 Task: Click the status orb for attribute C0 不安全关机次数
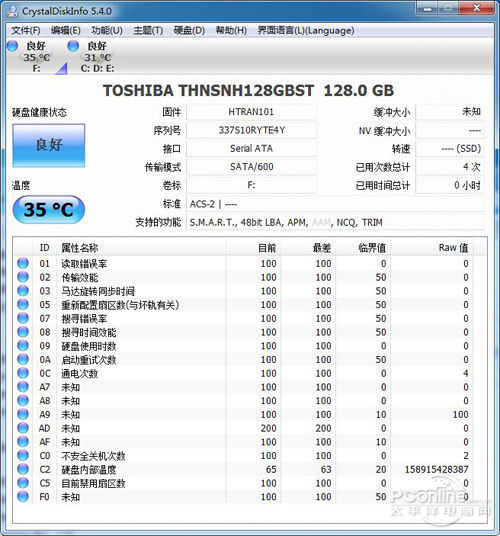(23, 456)
